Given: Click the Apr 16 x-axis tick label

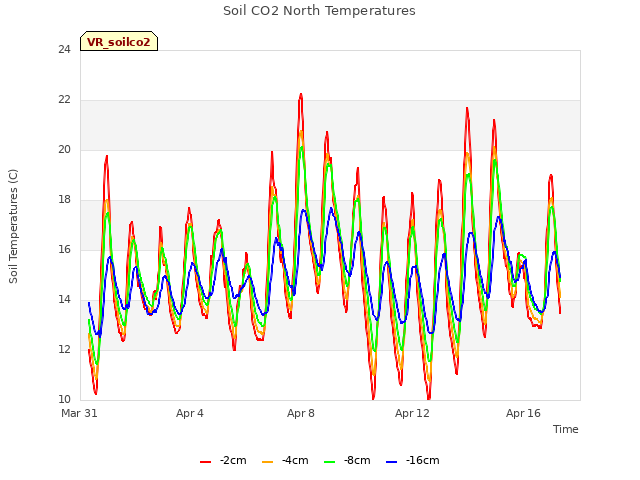Looking at the screenshot, I should tap(523, 413).
